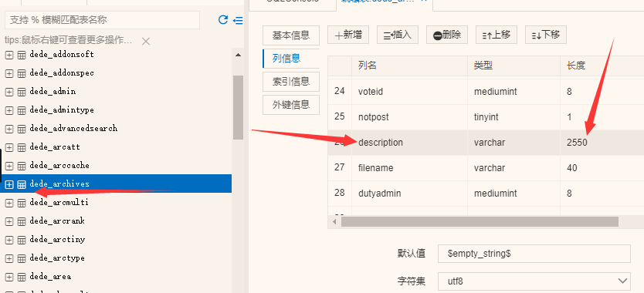This screenshot has width=644, height=293.
Task: Click table icon of dede_arctype
Action: click(x=22, y=258)
